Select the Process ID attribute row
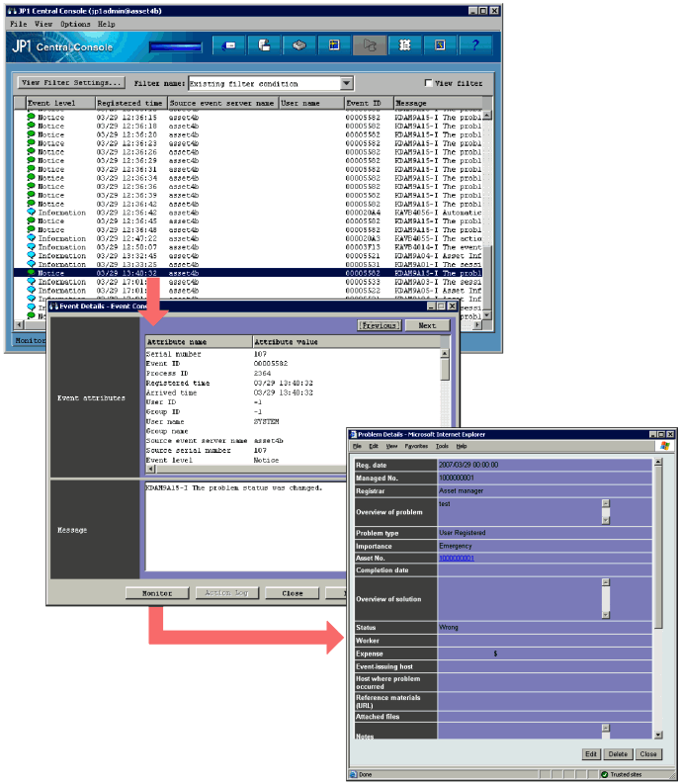680x784 pixels. [x=293, y=374]
